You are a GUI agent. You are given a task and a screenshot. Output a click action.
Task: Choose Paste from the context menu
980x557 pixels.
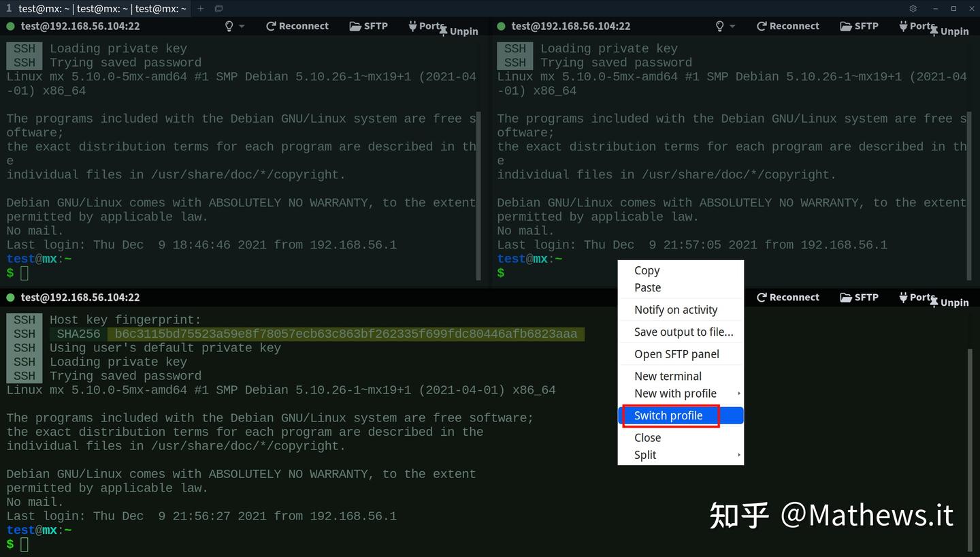[647, 287]
